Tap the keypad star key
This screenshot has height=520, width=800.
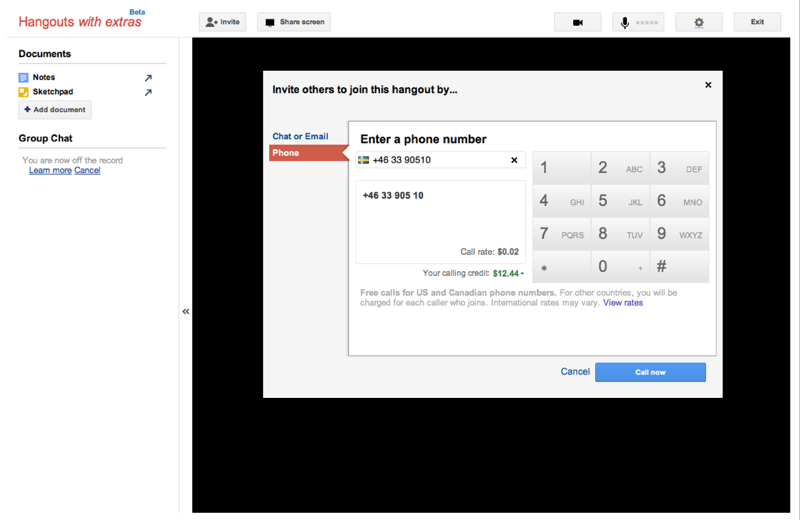click(x=562, y=267)
